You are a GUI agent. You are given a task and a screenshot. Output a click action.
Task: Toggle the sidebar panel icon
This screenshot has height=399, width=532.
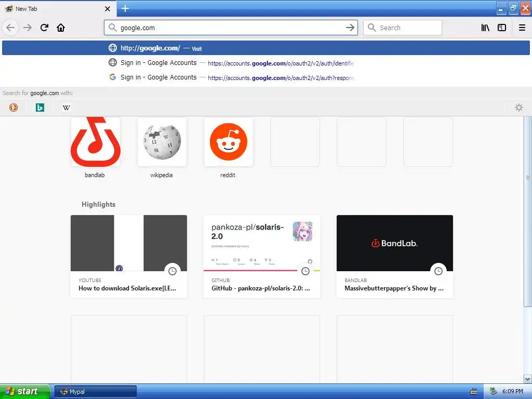[502, 28]
